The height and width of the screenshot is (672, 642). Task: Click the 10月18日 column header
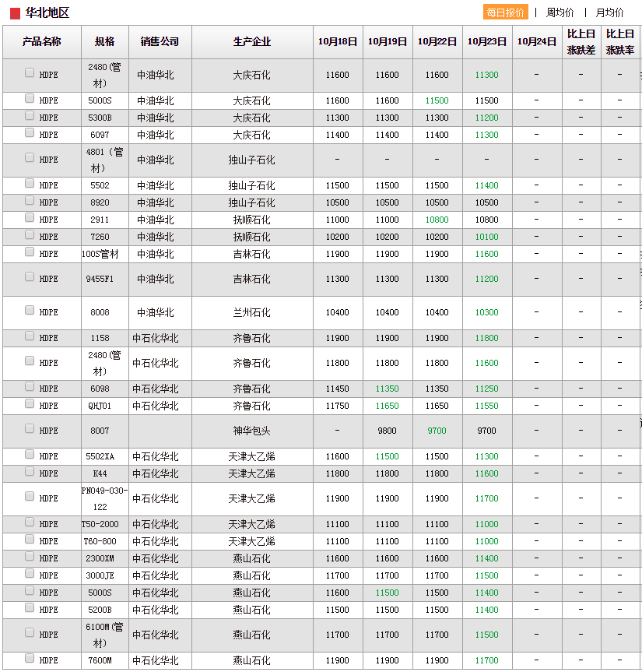coord(338,41)
